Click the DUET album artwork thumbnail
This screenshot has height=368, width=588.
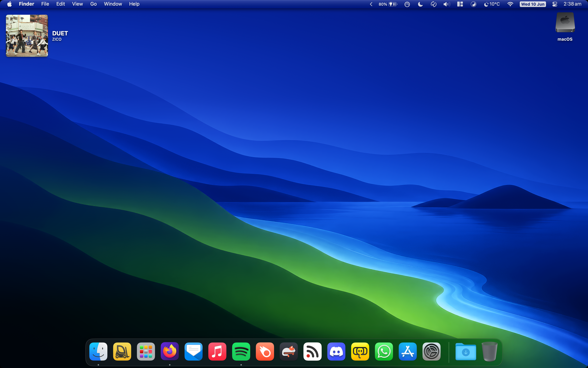(27, 36)
